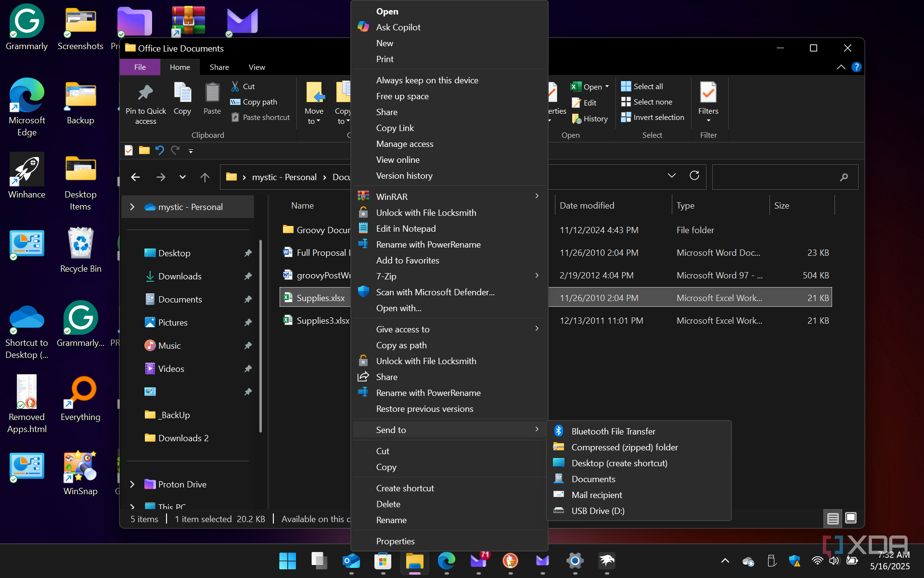Click the Date modified column header

(x=587, y=205)
